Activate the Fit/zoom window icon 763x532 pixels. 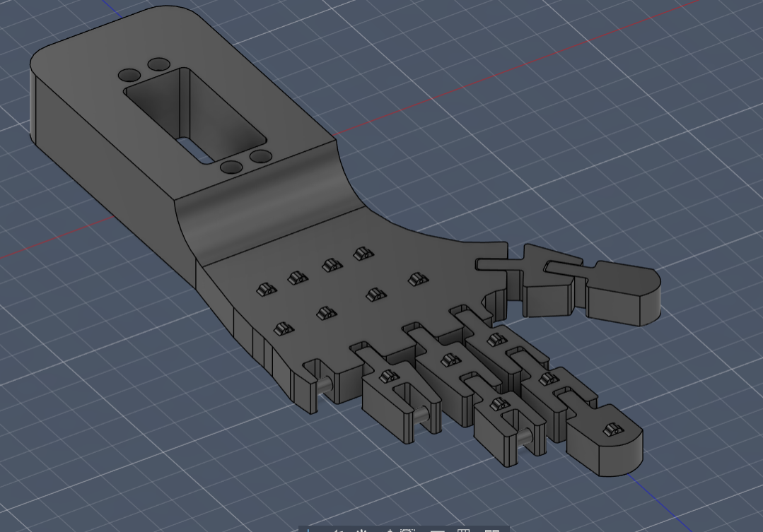tap(408, 530)
